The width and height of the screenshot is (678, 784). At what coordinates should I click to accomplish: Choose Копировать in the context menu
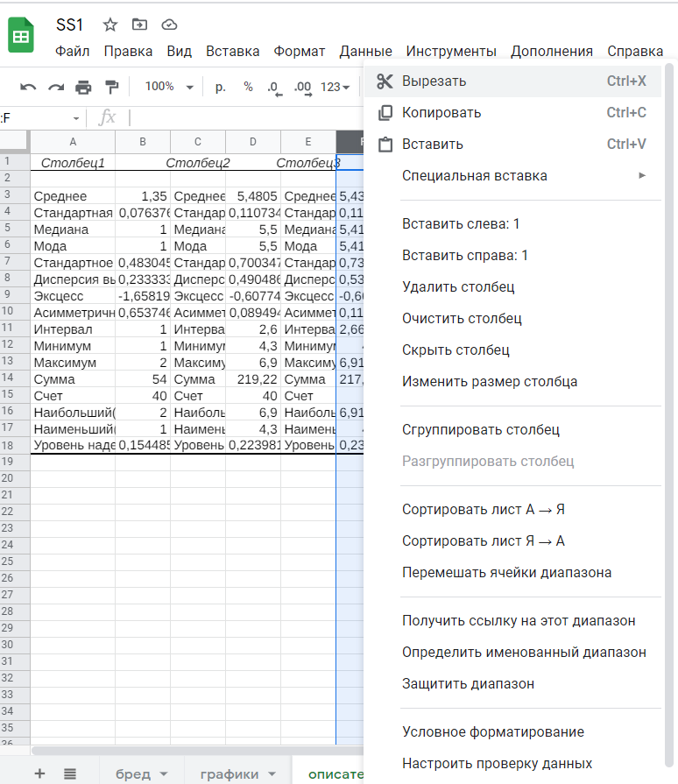point(512,112)
